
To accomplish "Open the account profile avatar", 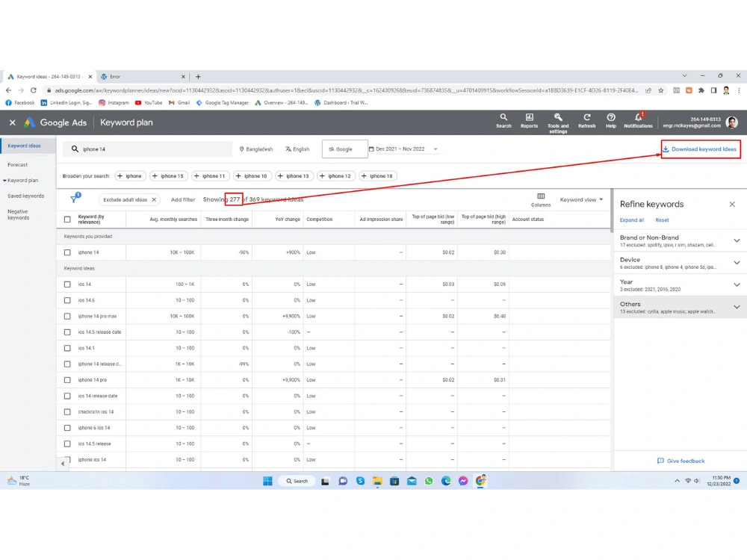I will (x=732, y=122).
